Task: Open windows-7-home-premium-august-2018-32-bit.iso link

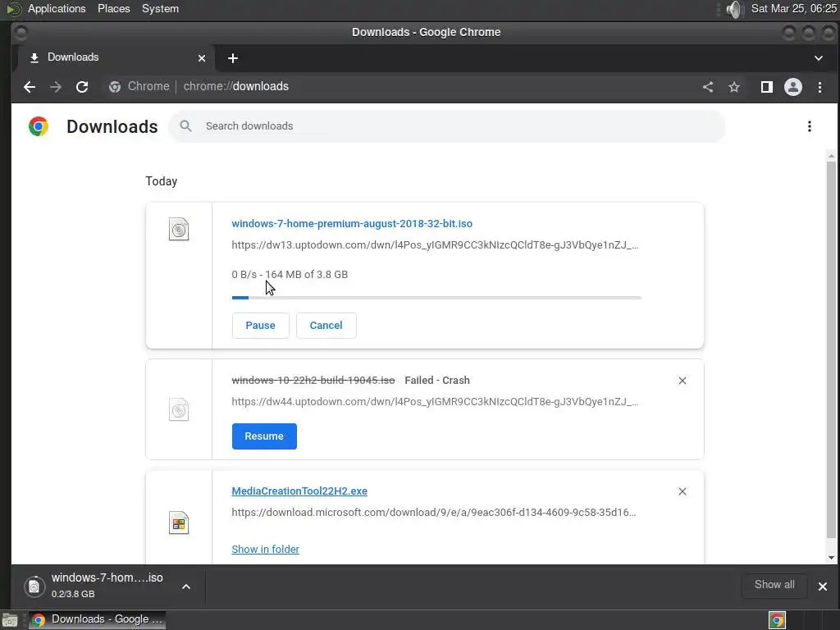Action: click(352, 224)
